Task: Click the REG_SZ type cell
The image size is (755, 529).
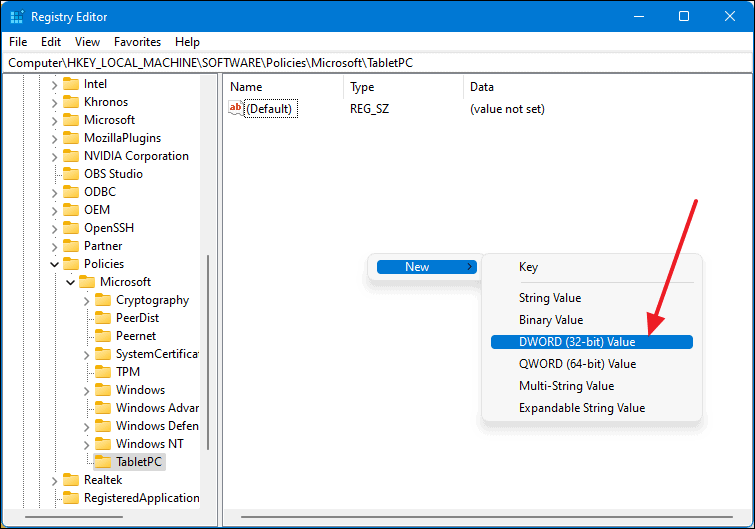Action: point(369,109)
